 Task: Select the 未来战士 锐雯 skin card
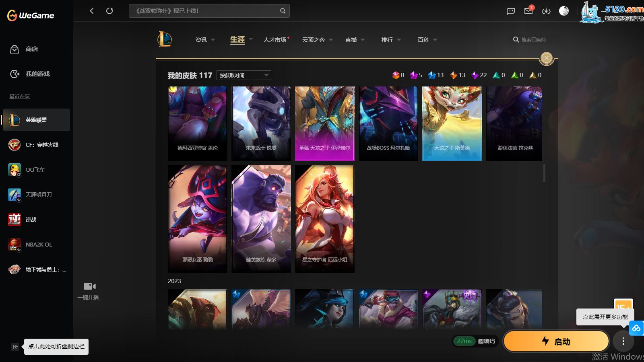pos(261,123)
